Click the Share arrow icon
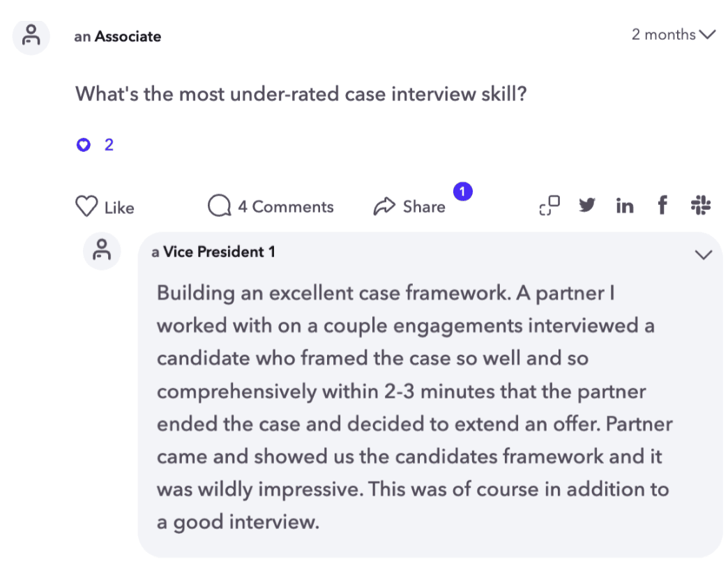This screenshot has width=728, height=566. coord(384,207)
